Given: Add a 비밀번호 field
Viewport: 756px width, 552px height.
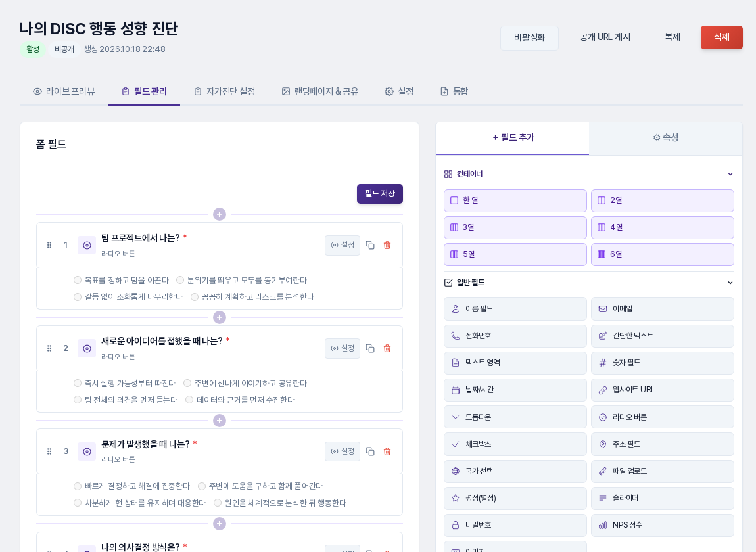Looking at the screenshot, I should [x=515, y=525].
